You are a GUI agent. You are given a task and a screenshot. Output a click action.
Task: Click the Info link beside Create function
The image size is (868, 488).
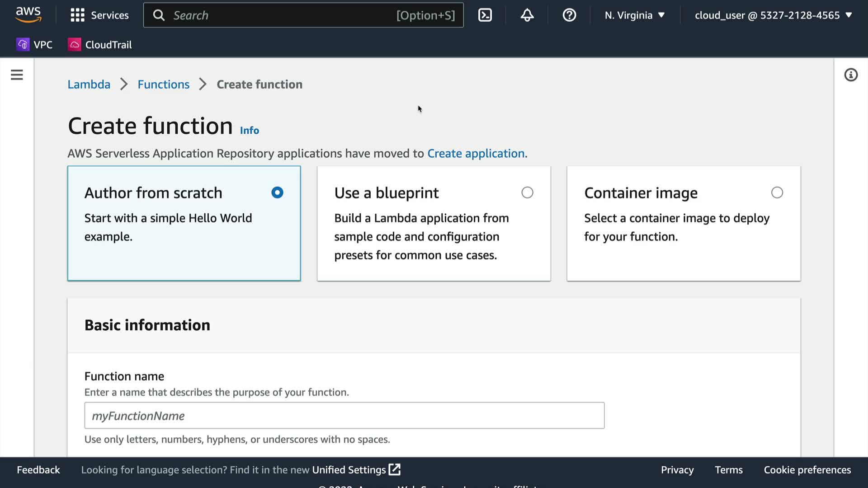pos(249,131)
